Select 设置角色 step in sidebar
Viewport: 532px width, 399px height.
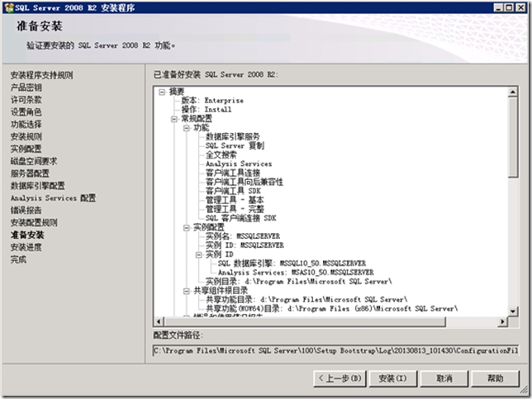(x=26, y=112)
